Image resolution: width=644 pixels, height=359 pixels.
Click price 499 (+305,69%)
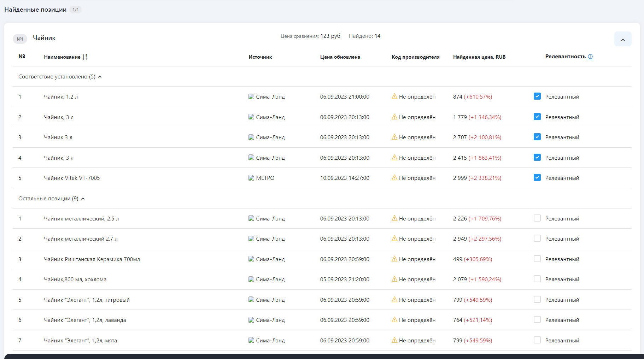point(473,259)
